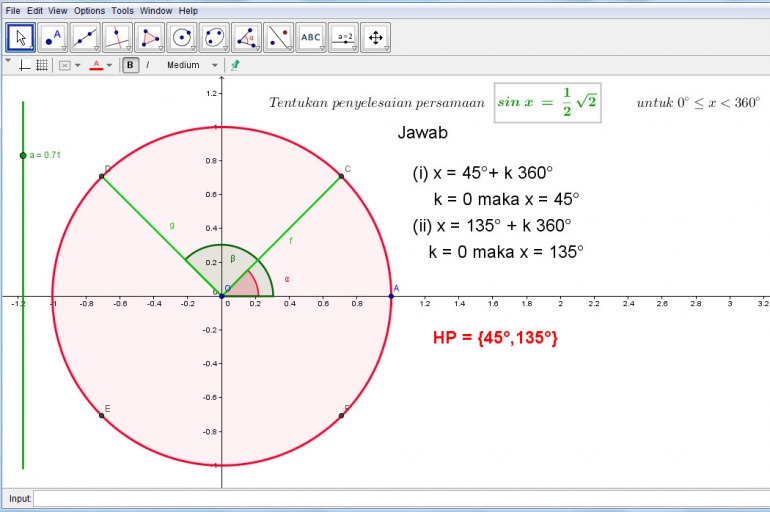The height and width of the screenshot is (512, 770).
Task: Open the Help menu
Action: pyautogui.click(x=188, y=10)
